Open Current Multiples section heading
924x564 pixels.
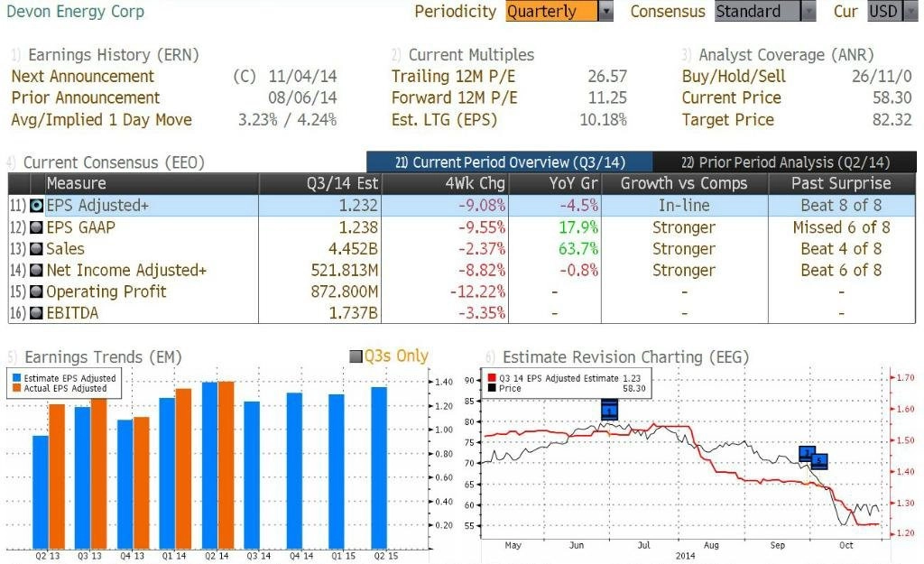(471, 55)
